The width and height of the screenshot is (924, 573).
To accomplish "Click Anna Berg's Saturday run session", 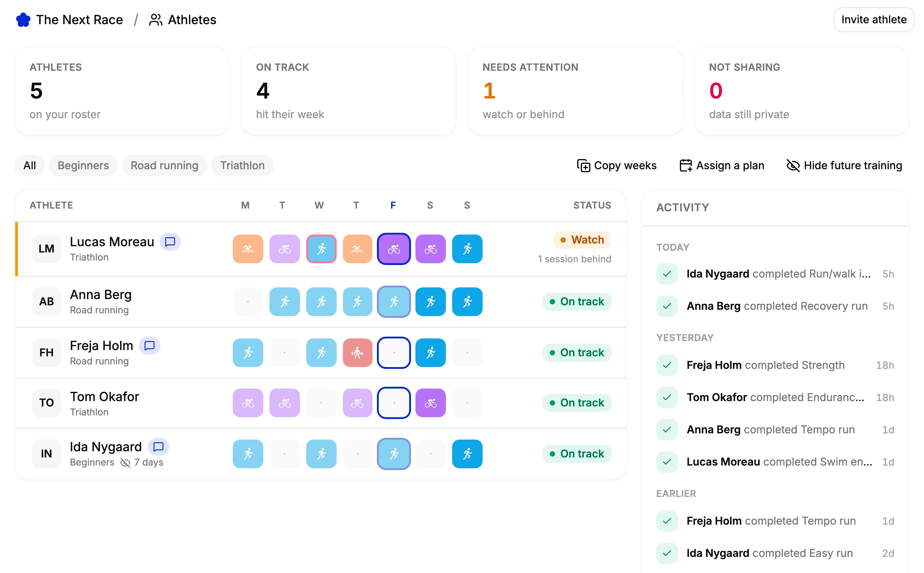I will tap(431, 302).
